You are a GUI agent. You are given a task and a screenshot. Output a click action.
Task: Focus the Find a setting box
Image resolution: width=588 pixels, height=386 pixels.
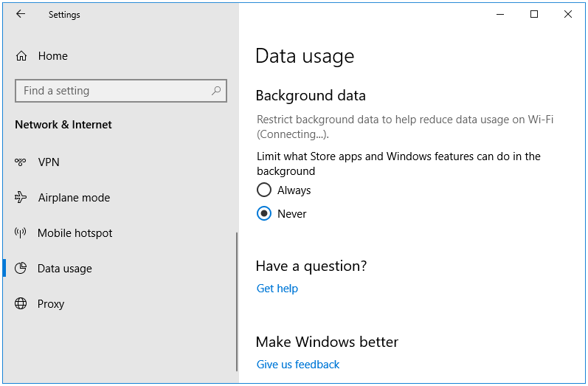coord(121,91)
